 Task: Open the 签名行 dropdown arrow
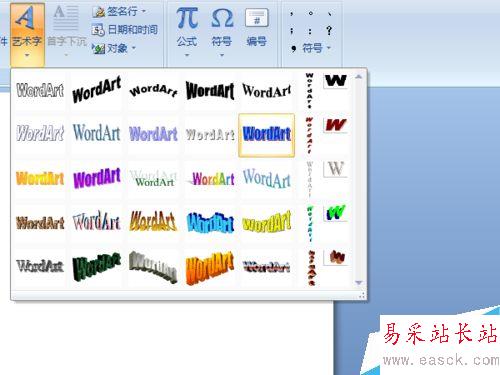pos(144,12)
